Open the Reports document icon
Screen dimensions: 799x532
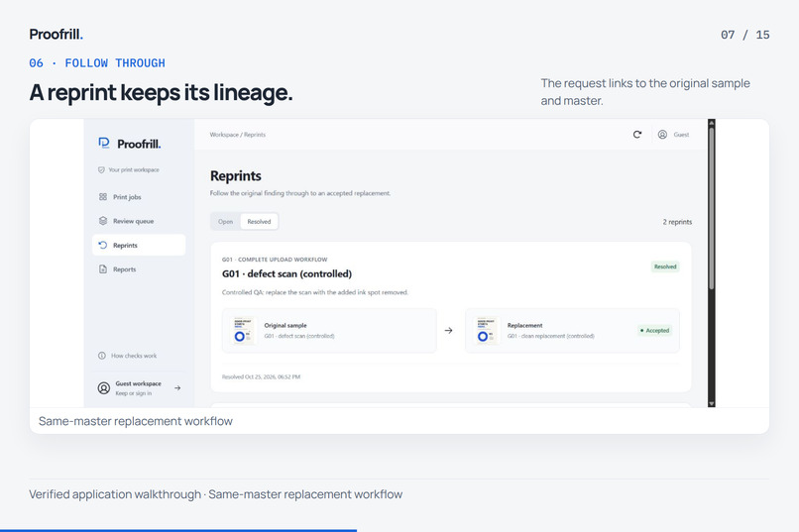[103, 268]
